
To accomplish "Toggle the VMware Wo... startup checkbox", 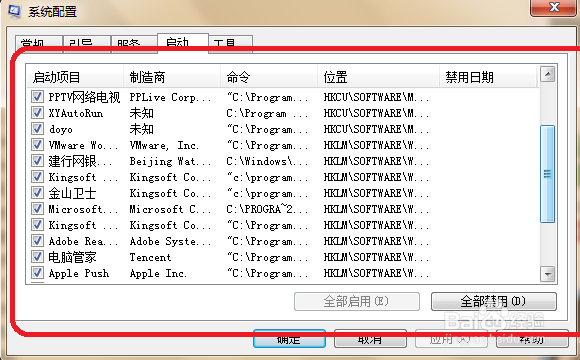I will [37, 145].
